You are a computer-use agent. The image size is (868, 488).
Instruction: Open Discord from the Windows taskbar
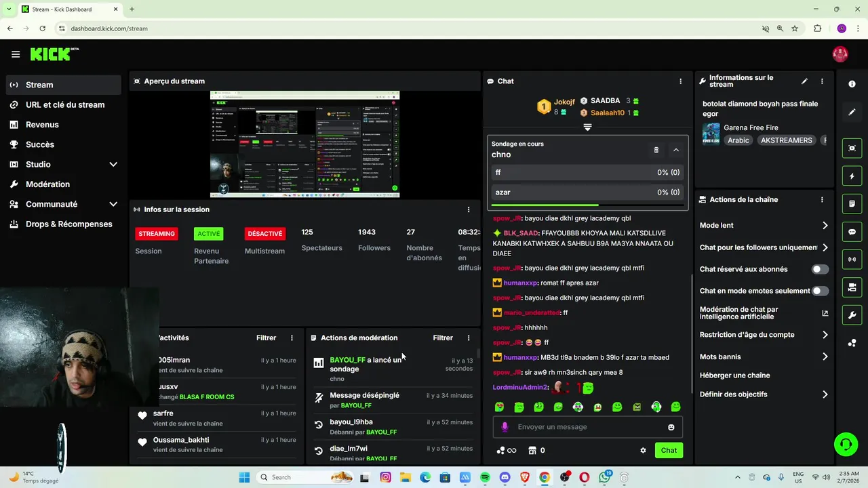coord(505,477)
